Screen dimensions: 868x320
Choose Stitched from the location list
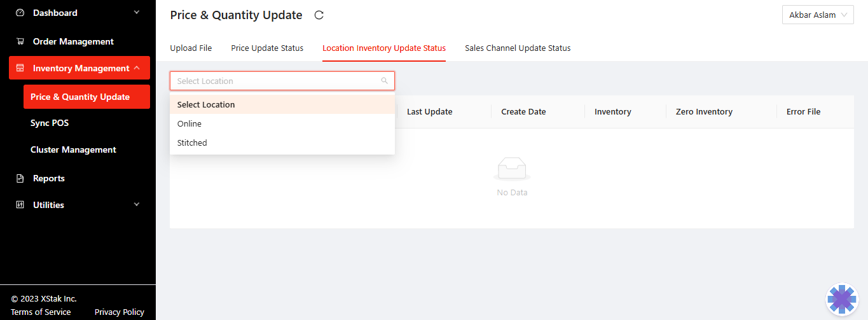coord(192,143)
